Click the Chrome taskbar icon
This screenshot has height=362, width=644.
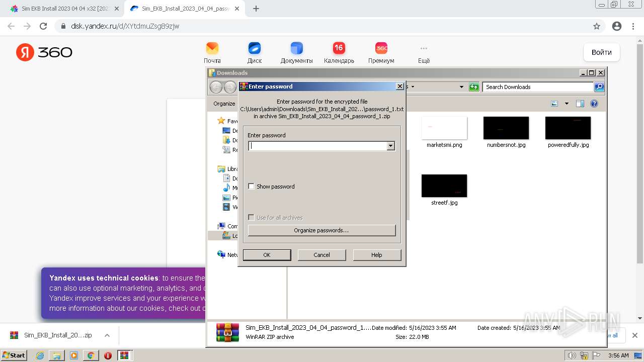[x=91, y=355]
